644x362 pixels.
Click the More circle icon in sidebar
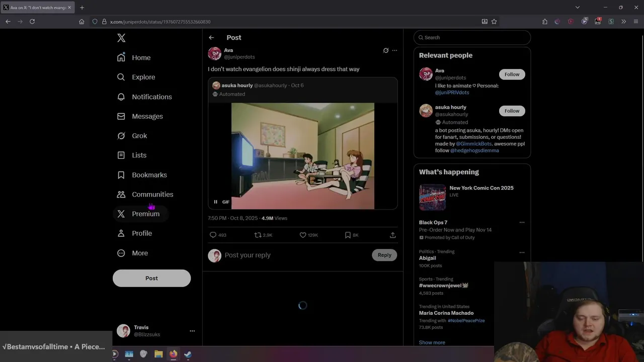coord(121,253)
